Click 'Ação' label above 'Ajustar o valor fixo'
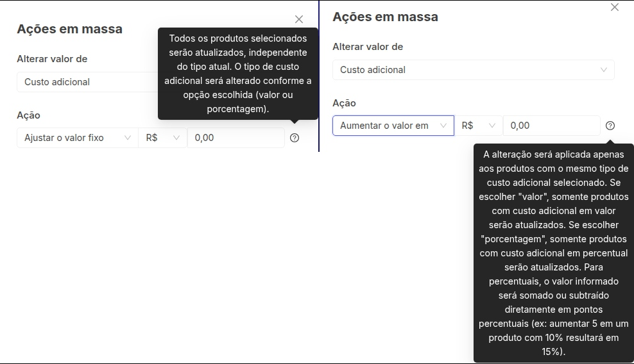The image size is (634, 364). [28, 115]
